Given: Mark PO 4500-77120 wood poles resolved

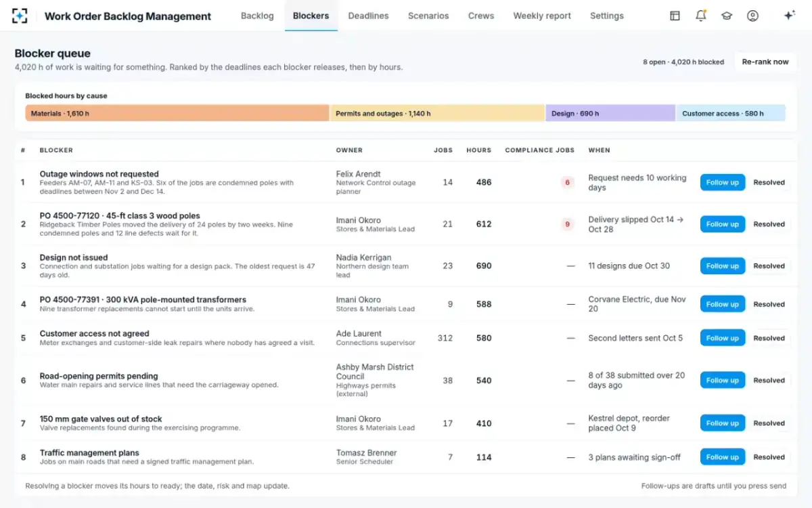Looking at the screenshot, I should pyautogui.click(x=769, y=224).
